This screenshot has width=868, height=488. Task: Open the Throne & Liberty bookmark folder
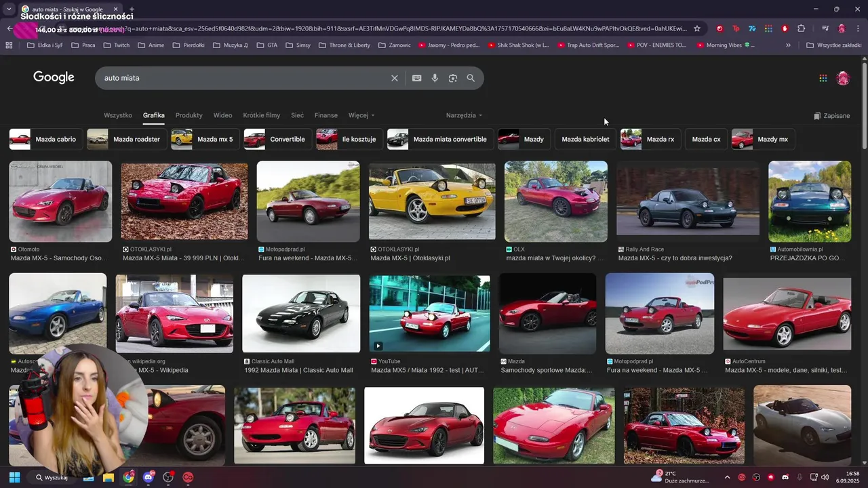click(343, 45)
